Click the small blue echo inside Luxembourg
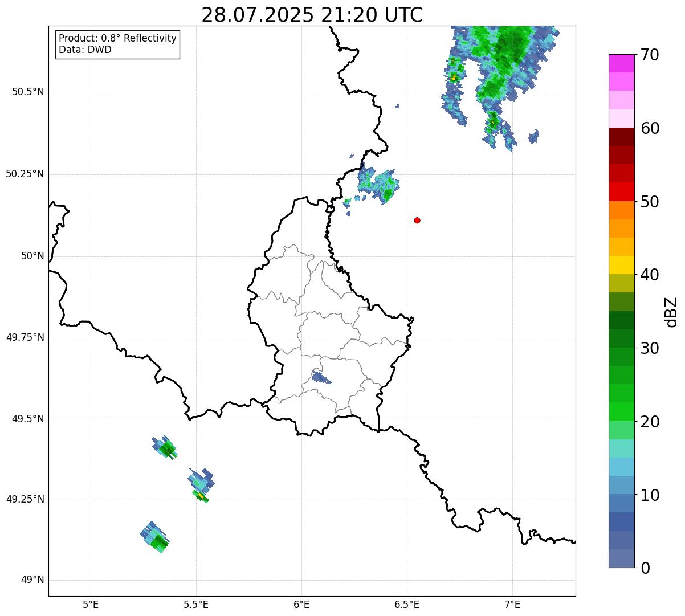This screenshot has height=616, width=685. (x=321, y=377)
